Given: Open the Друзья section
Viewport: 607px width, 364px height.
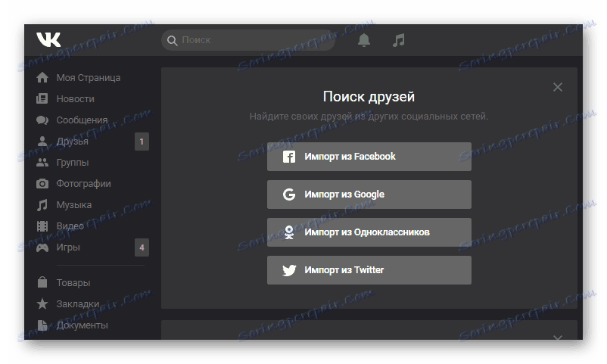Looking at the screenshot, I should 73,142.
